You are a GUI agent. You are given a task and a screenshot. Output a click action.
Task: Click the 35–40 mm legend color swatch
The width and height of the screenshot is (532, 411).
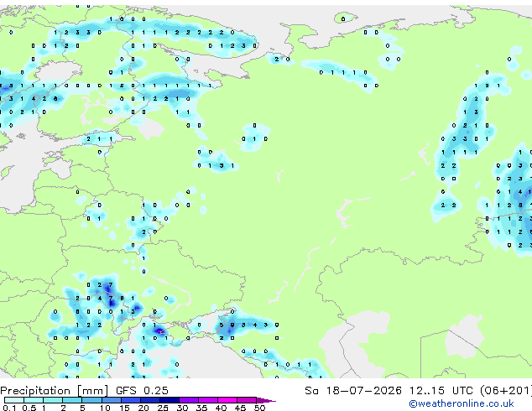(x=207, y=400)
